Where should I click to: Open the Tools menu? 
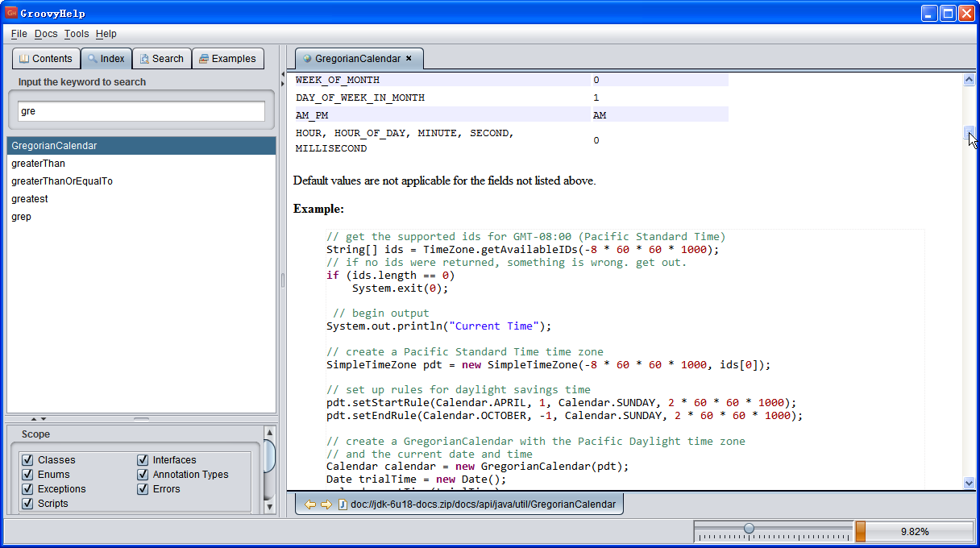point(77,34)
